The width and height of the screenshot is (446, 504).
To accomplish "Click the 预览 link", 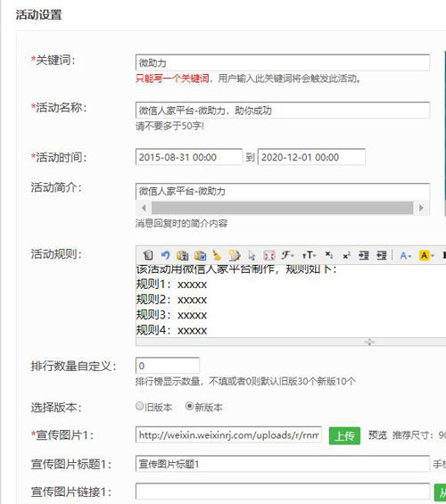I will 377,435.
